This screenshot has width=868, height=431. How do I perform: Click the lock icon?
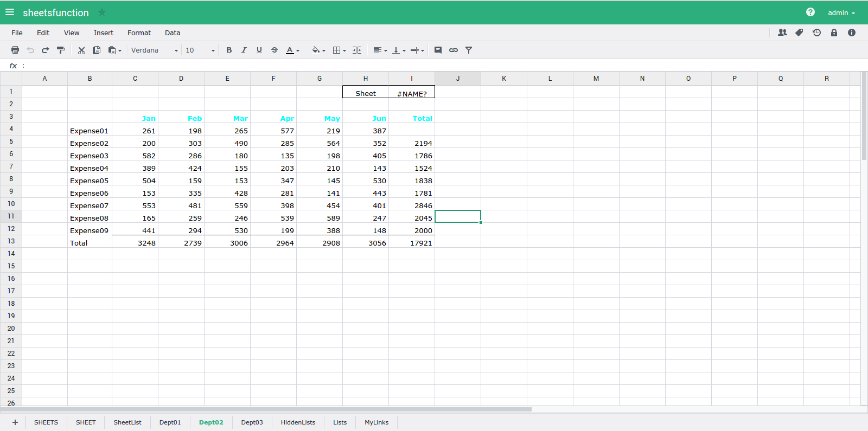point(834,33)
